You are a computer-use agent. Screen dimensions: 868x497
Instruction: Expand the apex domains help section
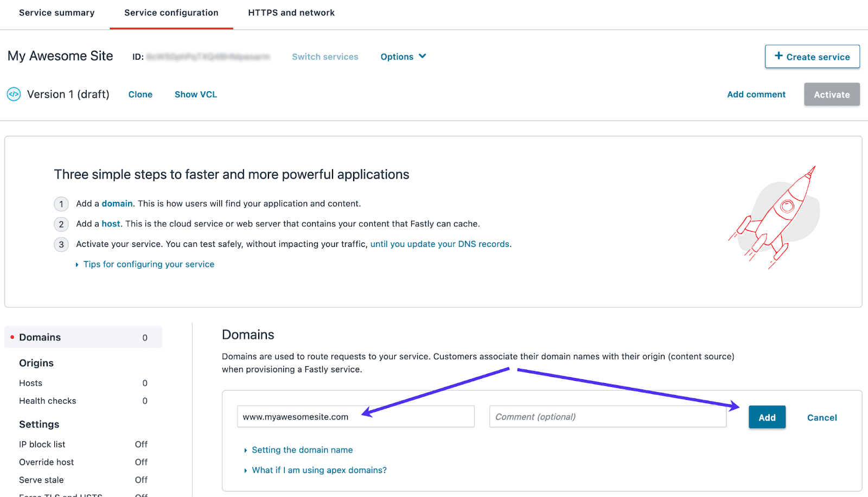click(319, 470)
